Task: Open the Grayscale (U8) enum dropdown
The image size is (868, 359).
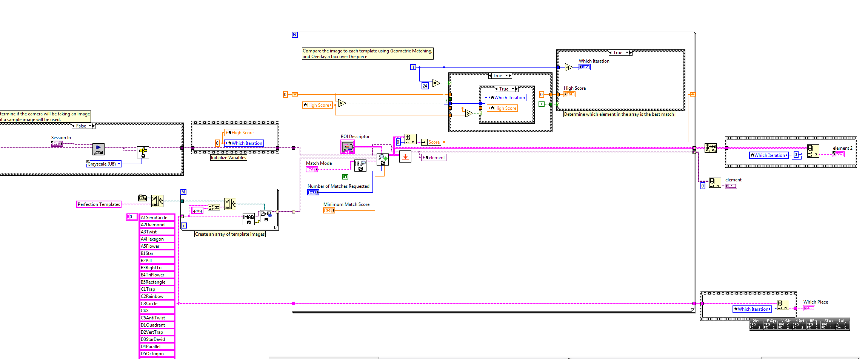Action: tap(119, 164)
